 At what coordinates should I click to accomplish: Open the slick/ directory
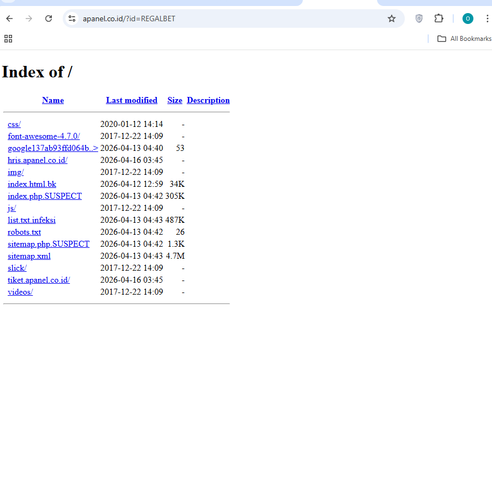17,268
